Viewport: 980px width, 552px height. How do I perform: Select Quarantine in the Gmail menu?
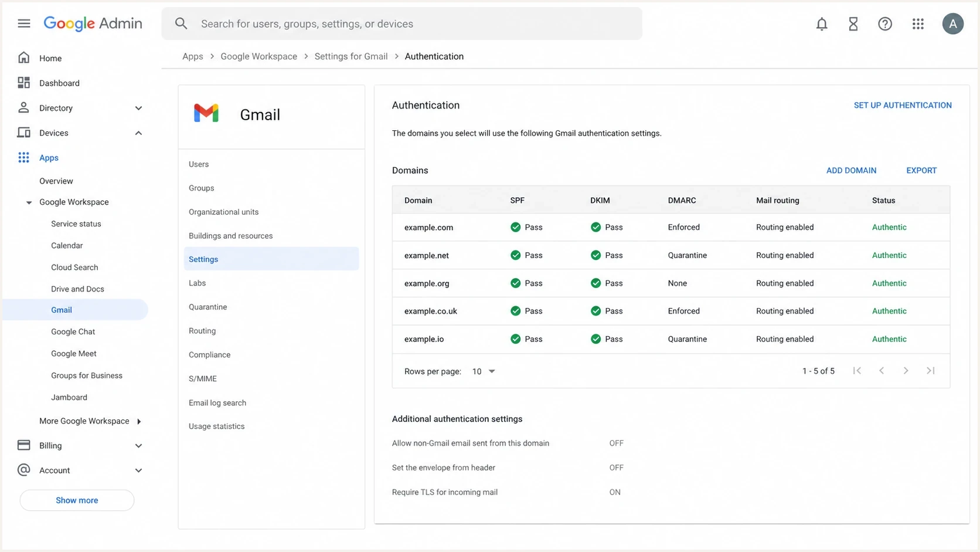tap(207, 307)
